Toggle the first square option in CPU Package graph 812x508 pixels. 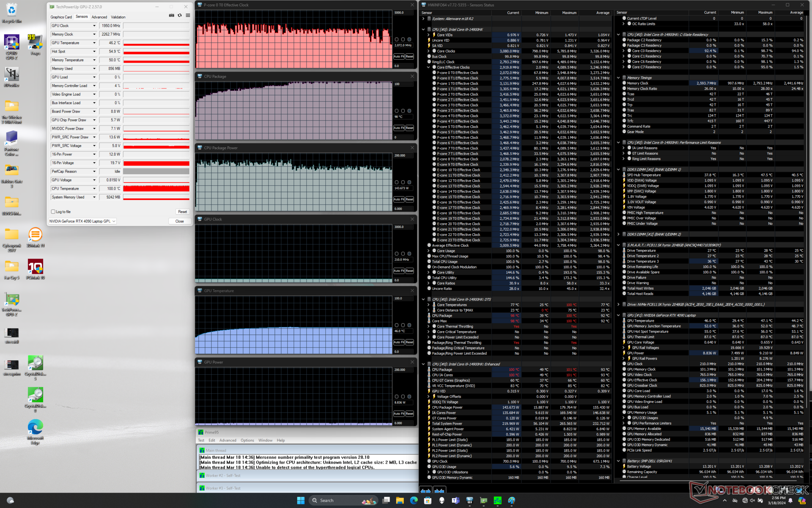pyautogui.click(x=397, y=111)
